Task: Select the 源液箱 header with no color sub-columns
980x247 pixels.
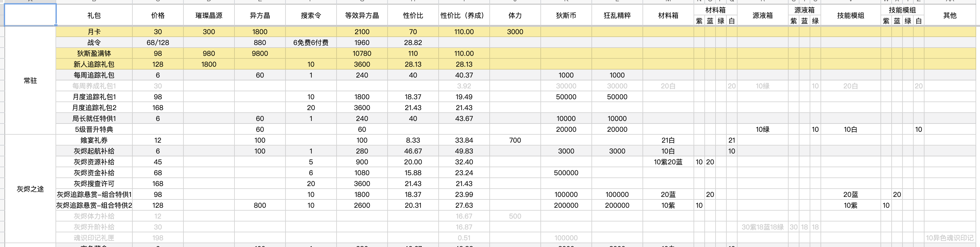Action: [x=762, y=15]
